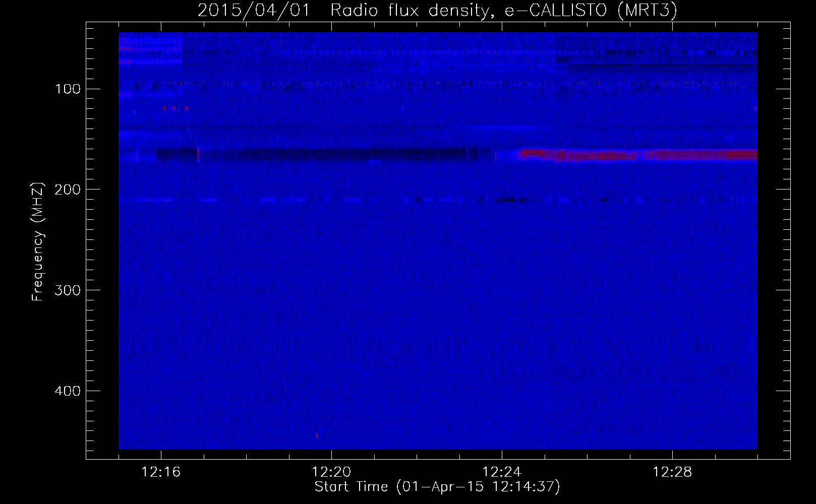Screen dimensions: 816x504
Task: Click the '400' frequency tick label
Action: (68, 391)
